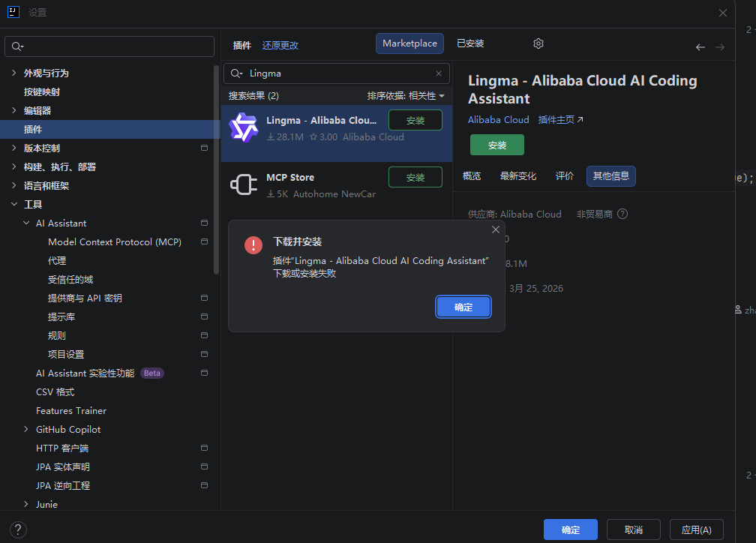Collapse the 工具 tree node
756x543 pixels.
click(x=14, y=205)
